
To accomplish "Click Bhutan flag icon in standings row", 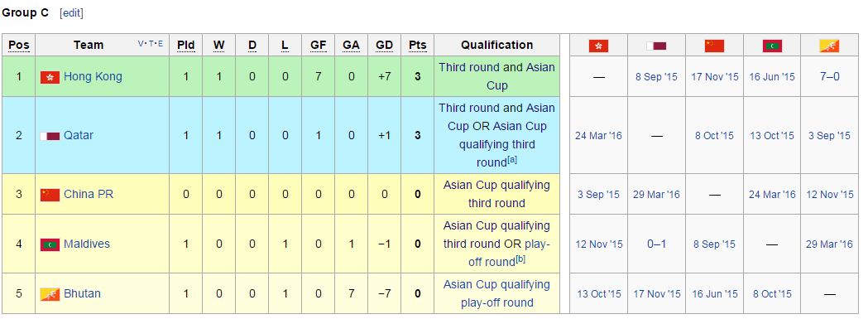I will point(50,294).
